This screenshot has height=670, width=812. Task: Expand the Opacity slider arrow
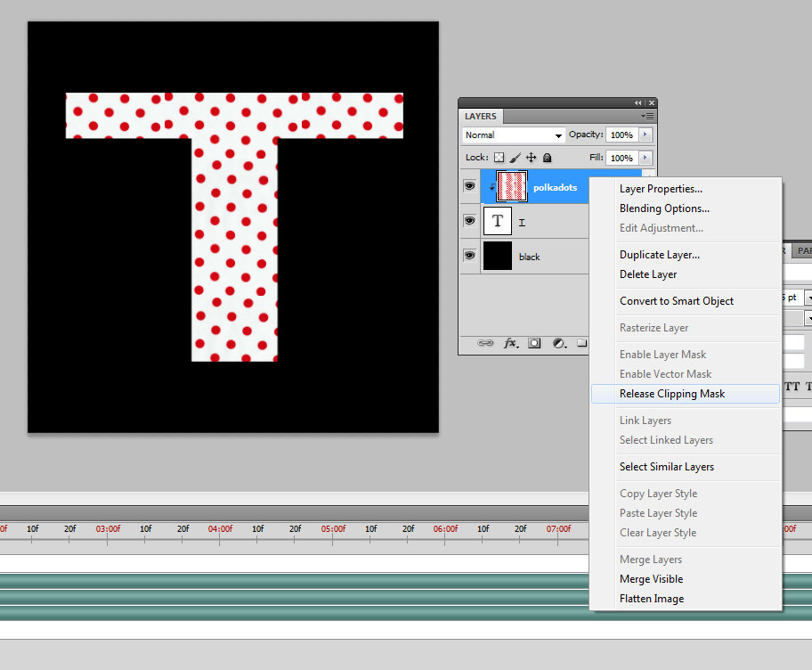coord(646,135)
